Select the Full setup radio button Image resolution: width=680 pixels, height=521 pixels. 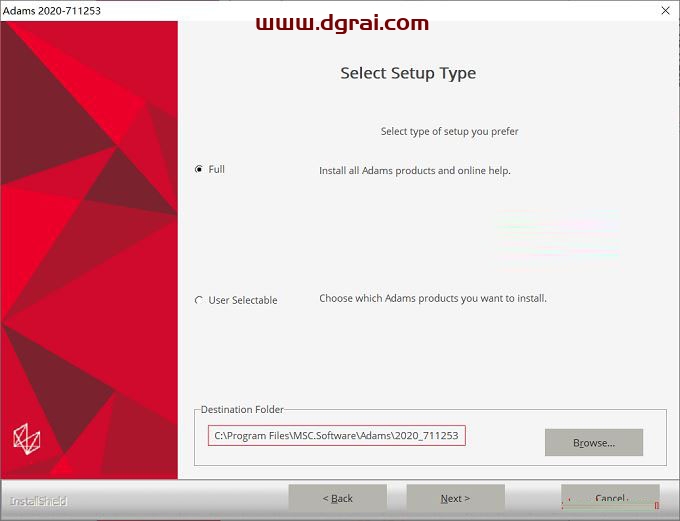199,170
